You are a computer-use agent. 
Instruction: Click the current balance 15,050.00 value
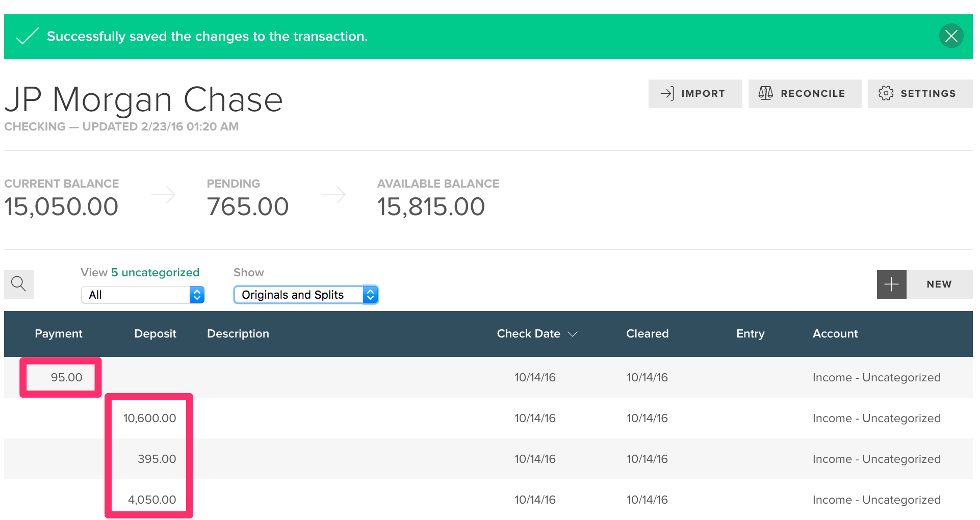pyautogui.click(x=61, y=207)
